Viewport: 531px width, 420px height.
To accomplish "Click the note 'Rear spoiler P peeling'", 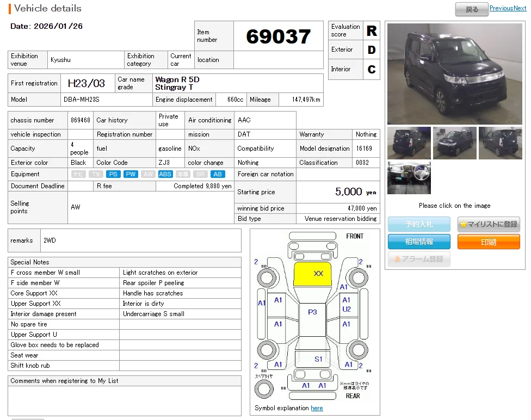I will [153, 283].
